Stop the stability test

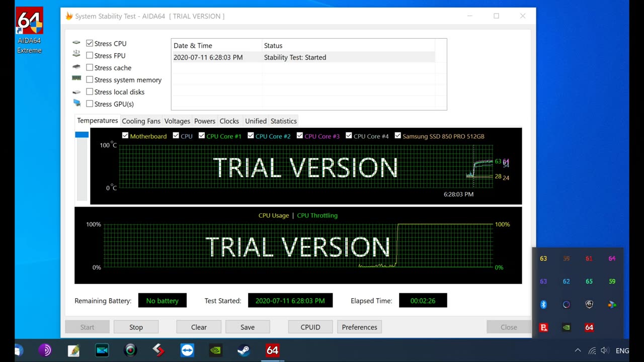tap(136, 327)
